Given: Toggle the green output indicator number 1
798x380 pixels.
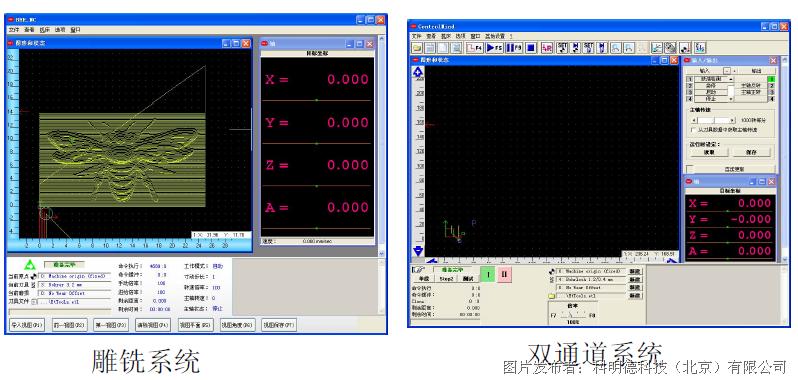Looking at the screenshot, I should [771, 79].
